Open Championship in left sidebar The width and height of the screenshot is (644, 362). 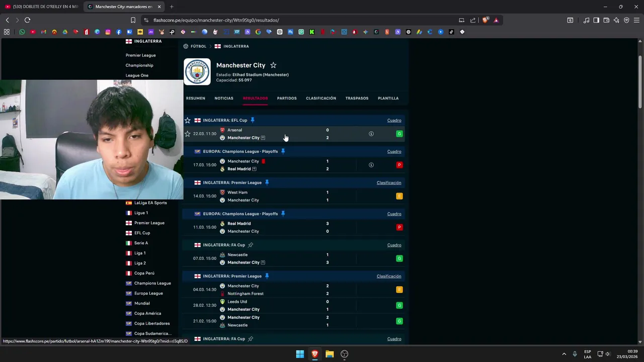point(139,65)
